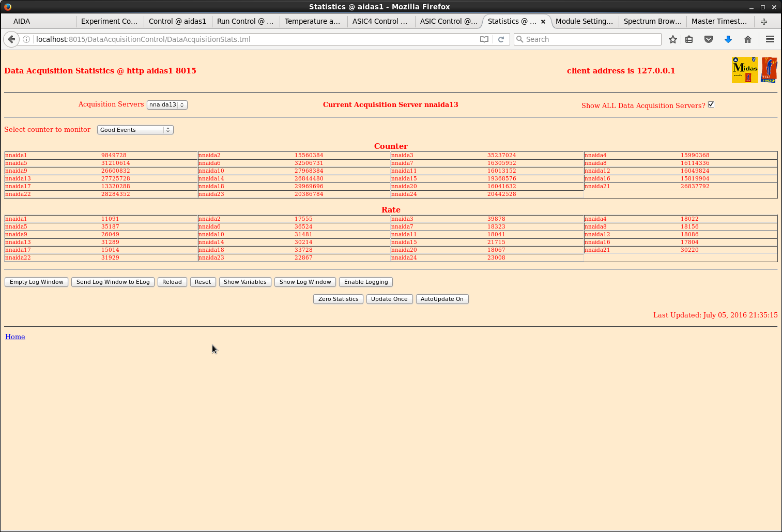Switch to the Control @ aidas1 tab
782x532 pixels.
click(x=177, y=21)
